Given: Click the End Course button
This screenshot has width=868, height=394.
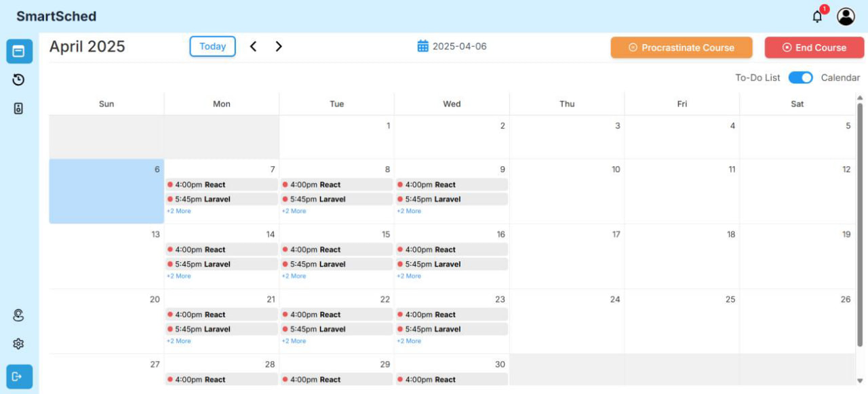Looking at the screenshot, I should click(814, 47).
